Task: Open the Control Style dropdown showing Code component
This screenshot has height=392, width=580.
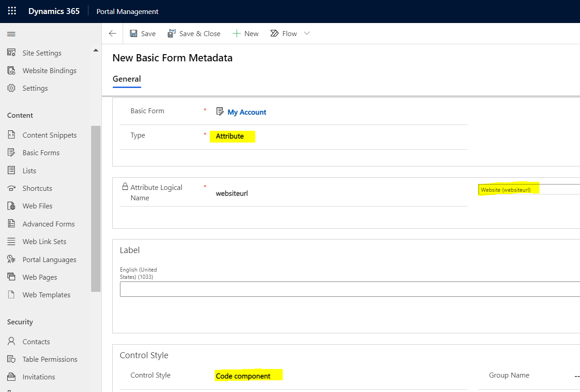Action: 249,375
